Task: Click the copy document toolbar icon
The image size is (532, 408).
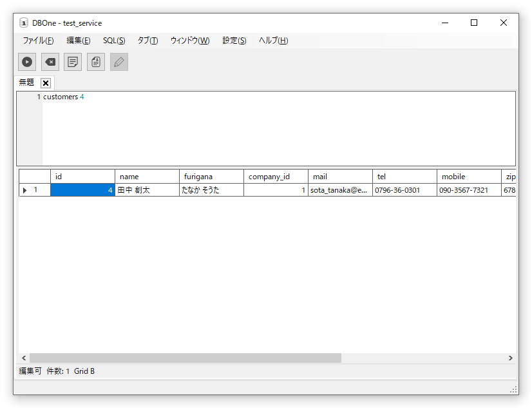Action: pos(96,62)
